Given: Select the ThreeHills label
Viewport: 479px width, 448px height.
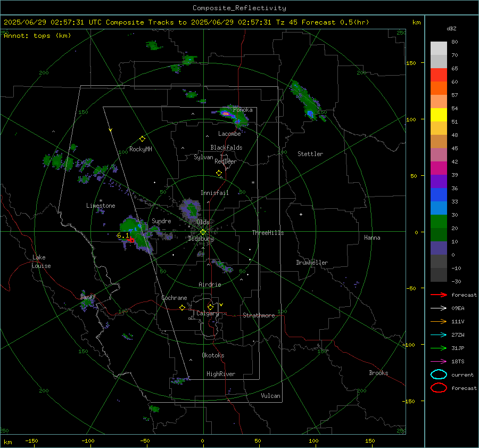Looking at the screenshot, I should click(x=268, y=233).
